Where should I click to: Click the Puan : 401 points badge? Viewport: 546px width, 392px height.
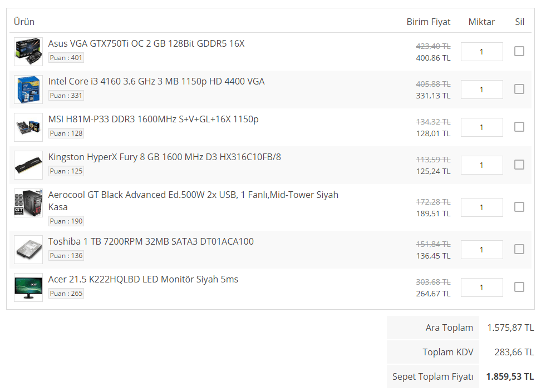point(66,58)
